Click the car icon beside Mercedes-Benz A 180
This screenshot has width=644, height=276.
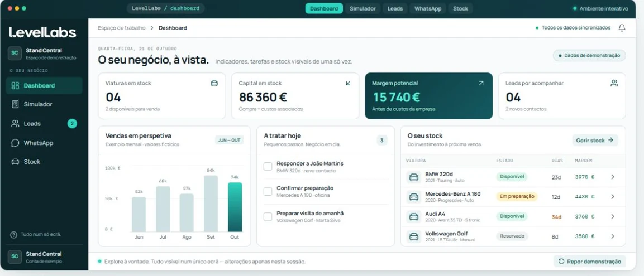pos(414,197)
